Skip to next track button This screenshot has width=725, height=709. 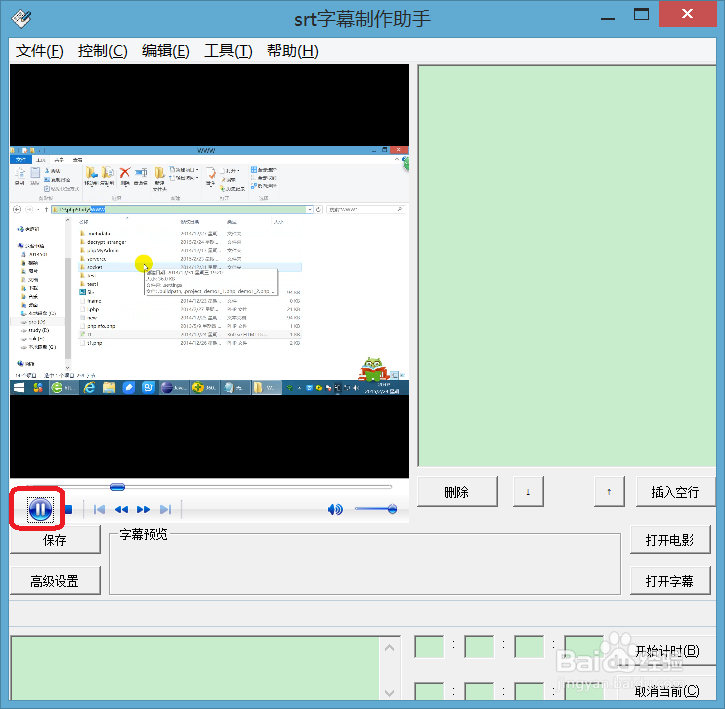(166, 509)
